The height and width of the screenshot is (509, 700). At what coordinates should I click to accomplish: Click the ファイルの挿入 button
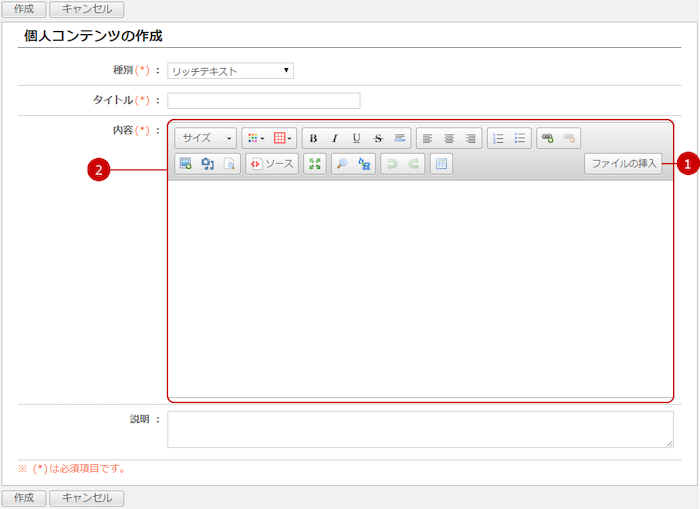[x=623, y=164]
